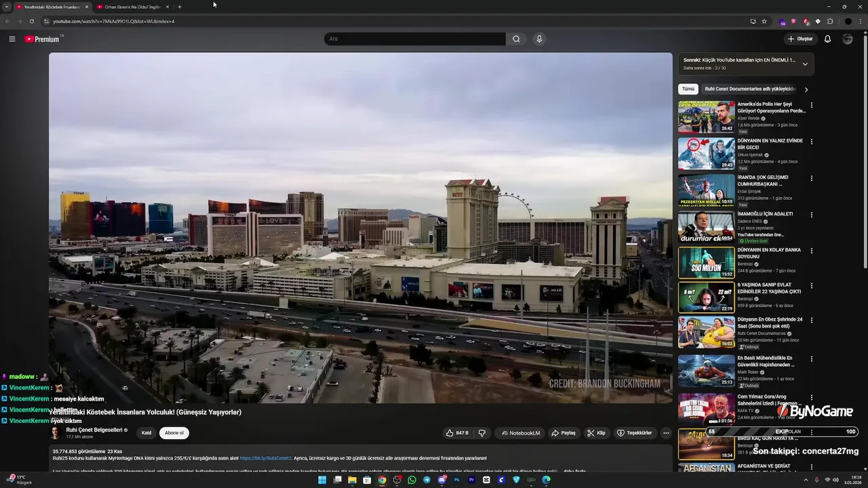Viewport: 868px width, 488px height.
Task: Open Dünyanın En Obez Şehrinde 24 Saat title
Action: click(770, 323)
